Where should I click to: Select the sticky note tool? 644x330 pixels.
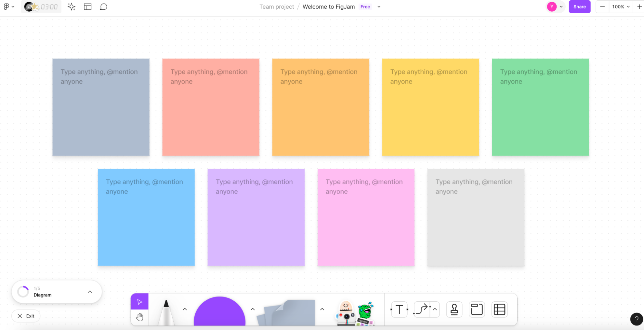286,313
